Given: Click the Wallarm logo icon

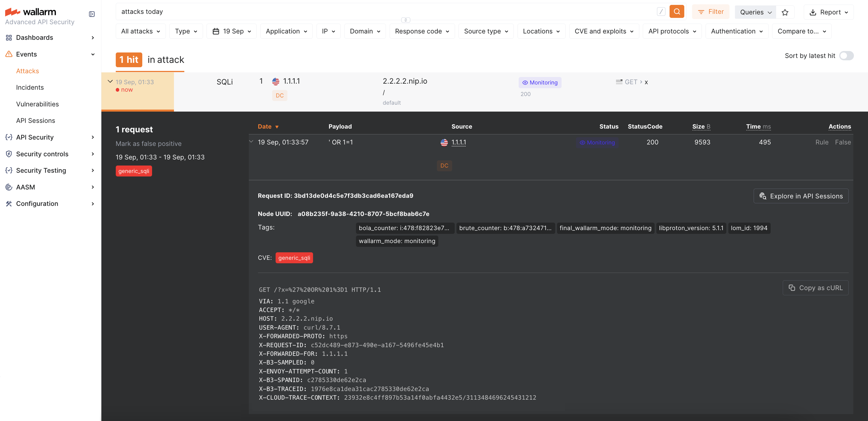Looking at the screenshot, I should (12, 12).
